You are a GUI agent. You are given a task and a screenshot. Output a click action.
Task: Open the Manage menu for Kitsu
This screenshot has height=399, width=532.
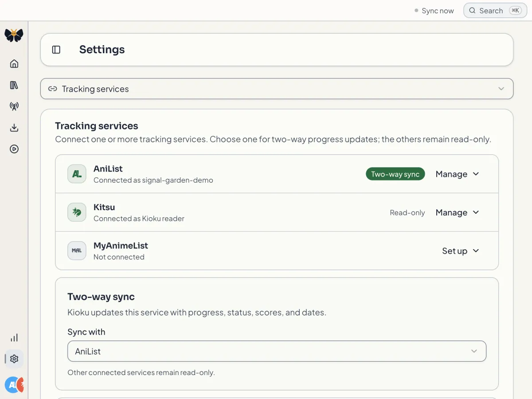[x=458, y=212]
